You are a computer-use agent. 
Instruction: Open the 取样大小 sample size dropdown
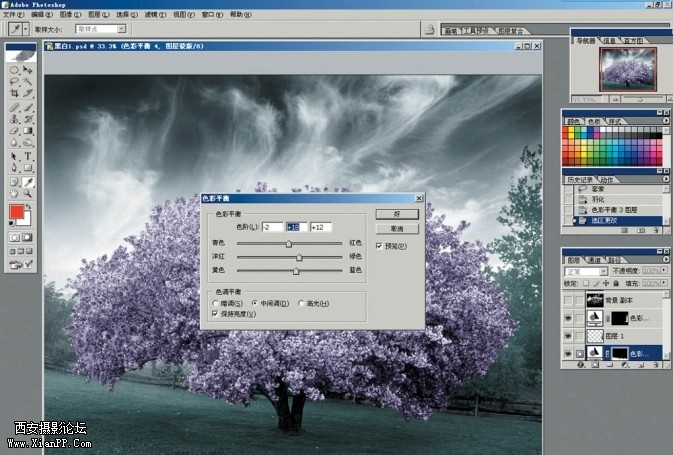(x=122, y=30)
